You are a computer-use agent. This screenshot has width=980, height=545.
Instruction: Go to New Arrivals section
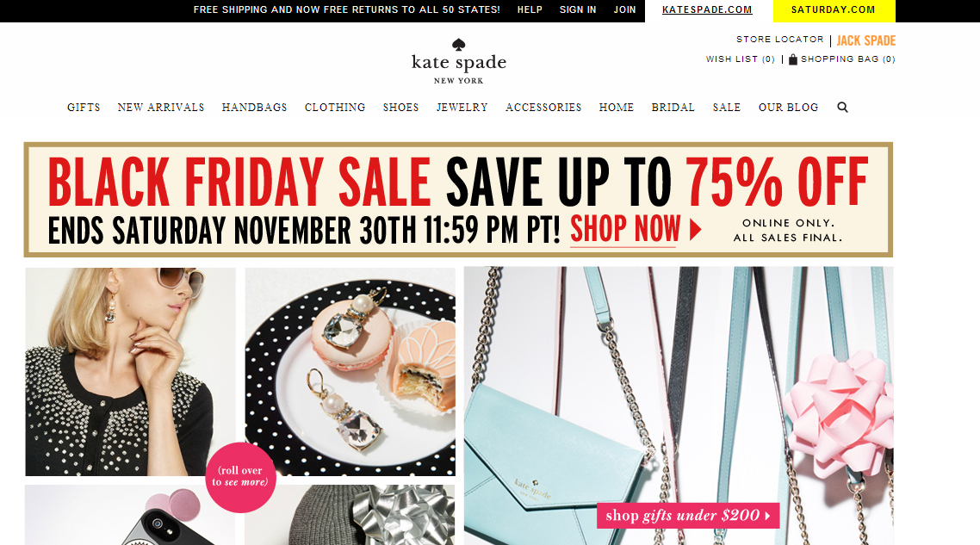pyautogui.click(x=161, y=108)
